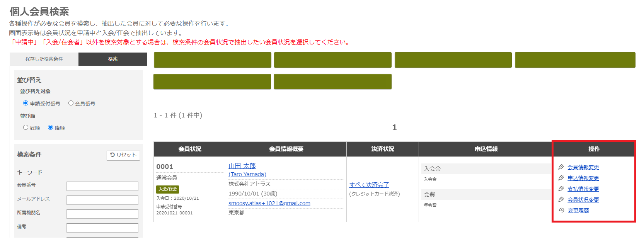Screen dimensions: 644x238
Task: Click pencil icon beside 申込情報変更
Action: [561, 178]
